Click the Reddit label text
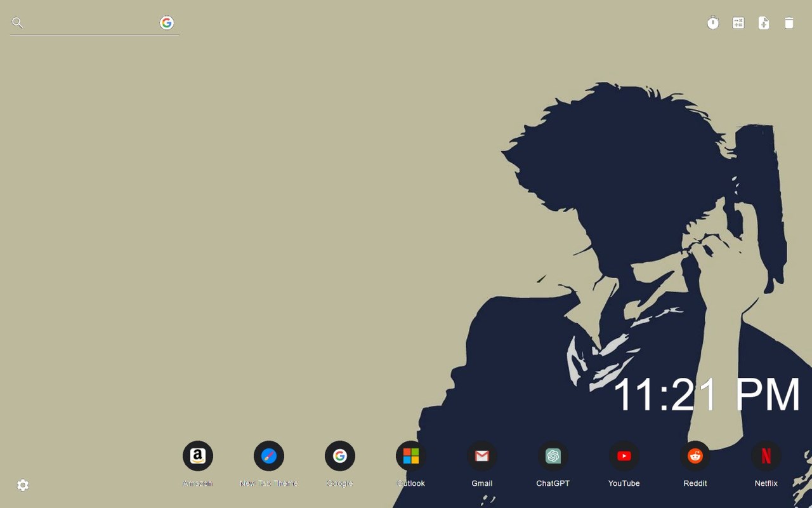Image resolution: width=812 pixels, height=508 pixels. pos(695,483)
